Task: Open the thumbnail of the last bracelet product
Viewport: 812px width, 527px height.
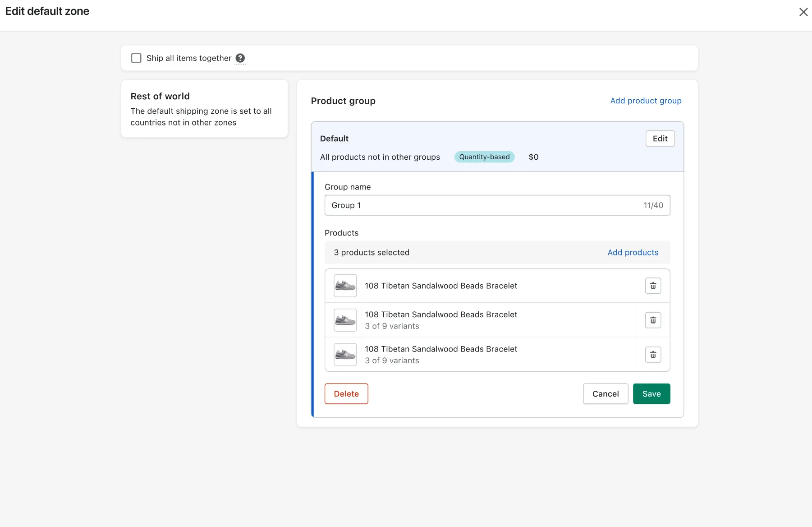Action: (345, 355)
